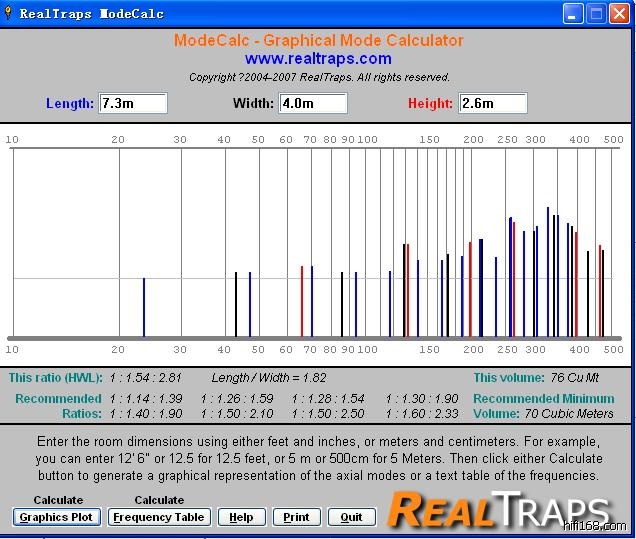
Task: Minimize the ModeCalc window
Action: [573, 14]
